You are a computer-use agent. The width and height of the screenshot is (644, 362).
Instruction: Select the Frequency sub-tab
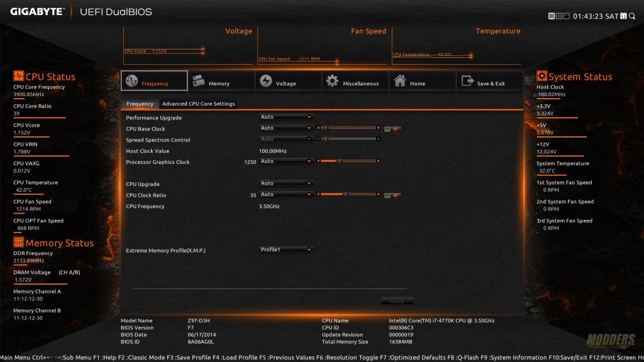(140, 104)
